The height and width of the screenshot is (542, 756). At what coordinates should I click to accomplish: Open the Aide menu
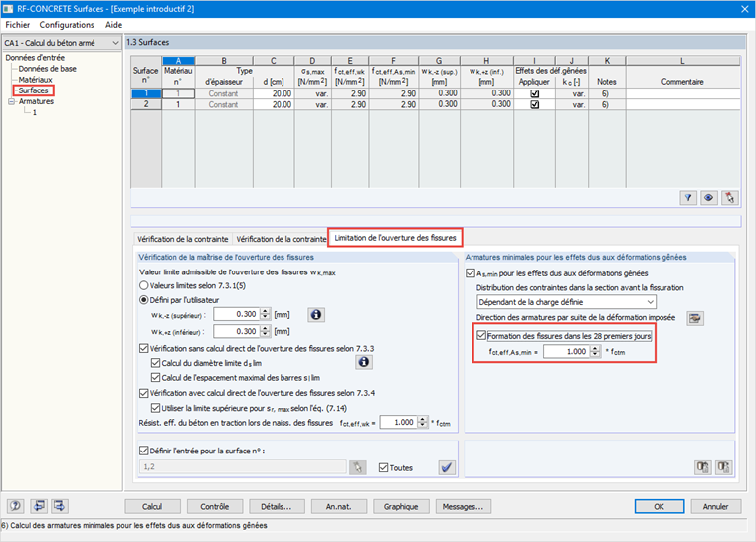pyautogui.click(x=113, y=25)
